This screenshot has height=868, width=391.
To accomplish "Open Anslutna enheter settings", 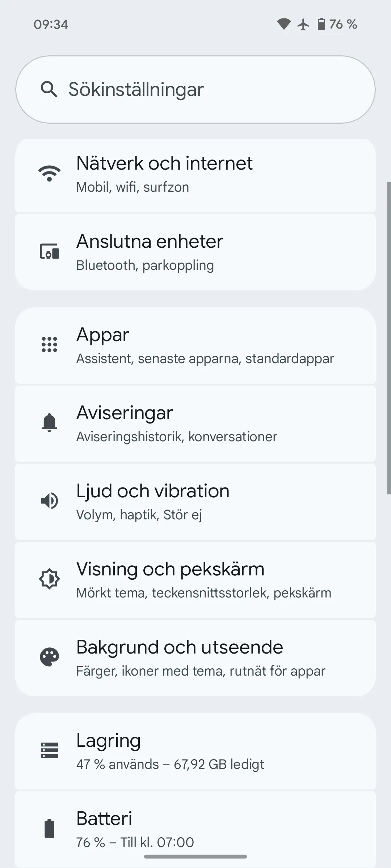I will pos(195,252).
